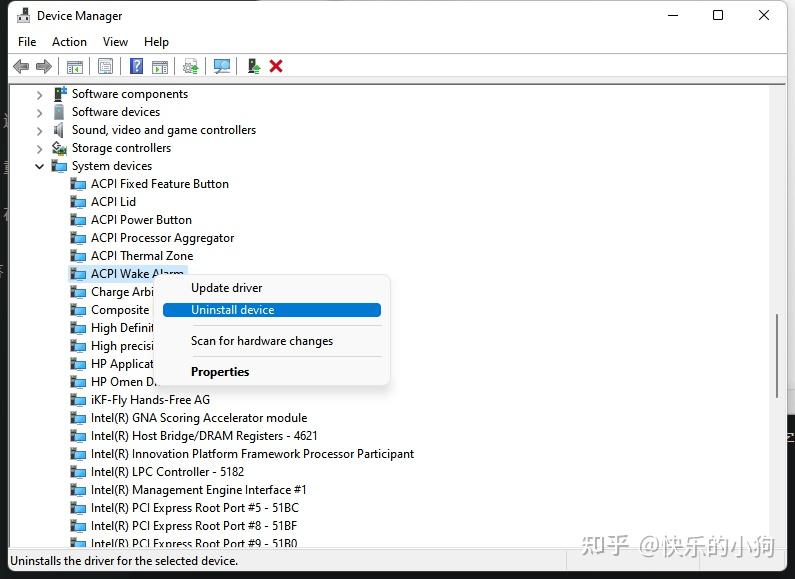The image size is (795, 579).
Task: Open the View menu
Action: [x=115, y=42]
